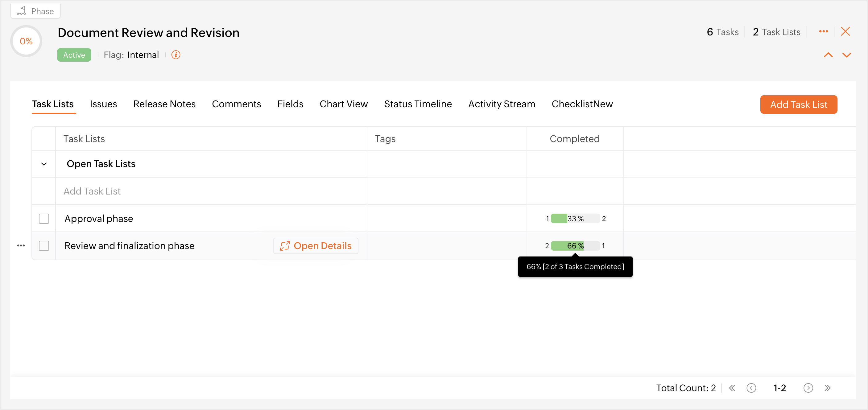Go to next phase with down arrow
This screenshot has width=868, height=410.
click(846, 55)
